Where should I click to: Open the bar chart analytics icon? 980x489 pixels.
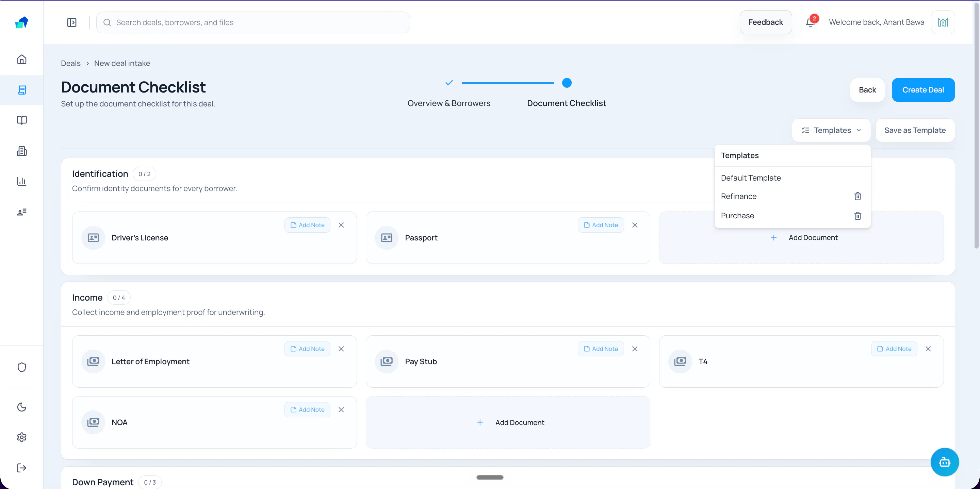(22, 181)
